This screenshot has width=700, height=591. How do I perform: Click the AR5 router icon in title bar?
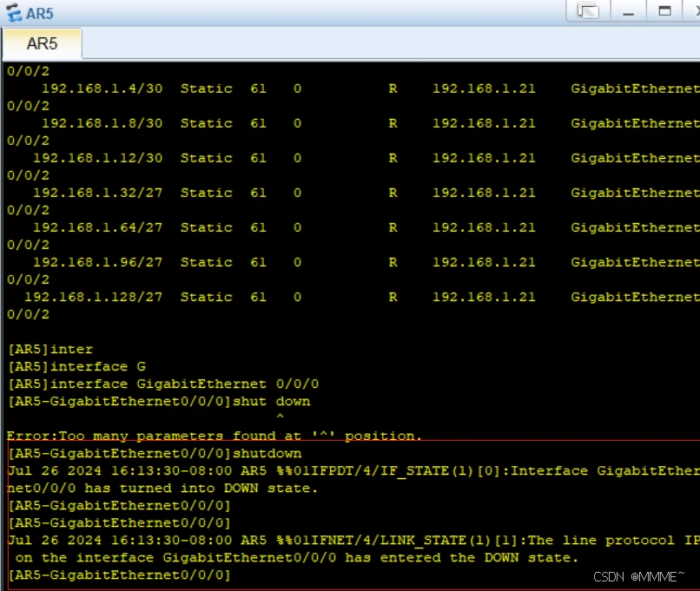click(x=13, y=12)
